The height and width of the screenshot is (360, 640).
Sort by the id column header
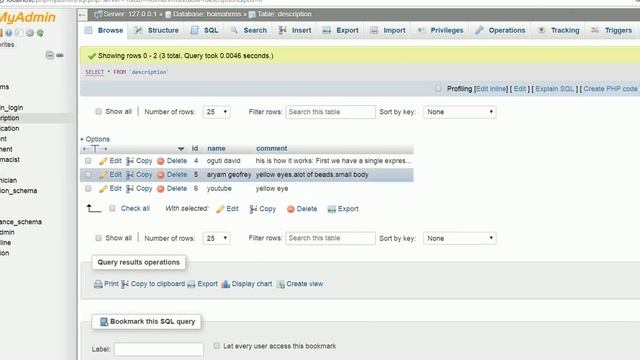coord(195,149)
